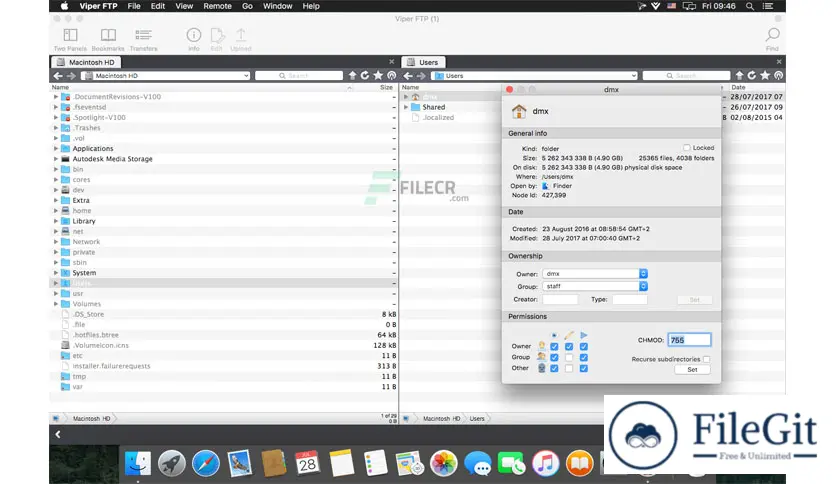836x484 pixels.
Task: Click the Bonjour icon in right panel
Action: (778, 76)
